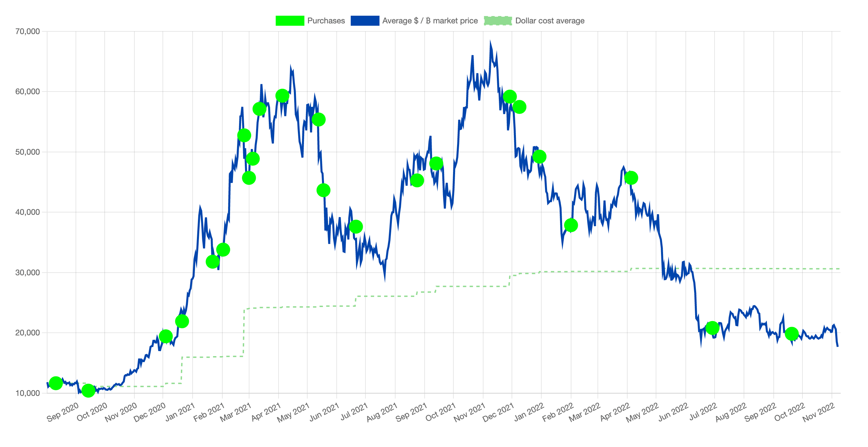Click the purchase dot near Dec 2020

166,336
